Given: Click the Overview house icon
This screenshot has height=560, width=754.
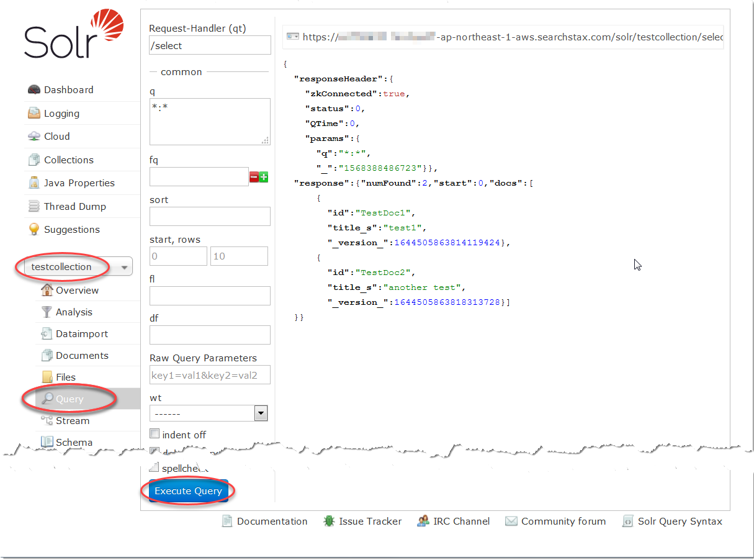Looking at the screenshot, I should click(47, 290).
